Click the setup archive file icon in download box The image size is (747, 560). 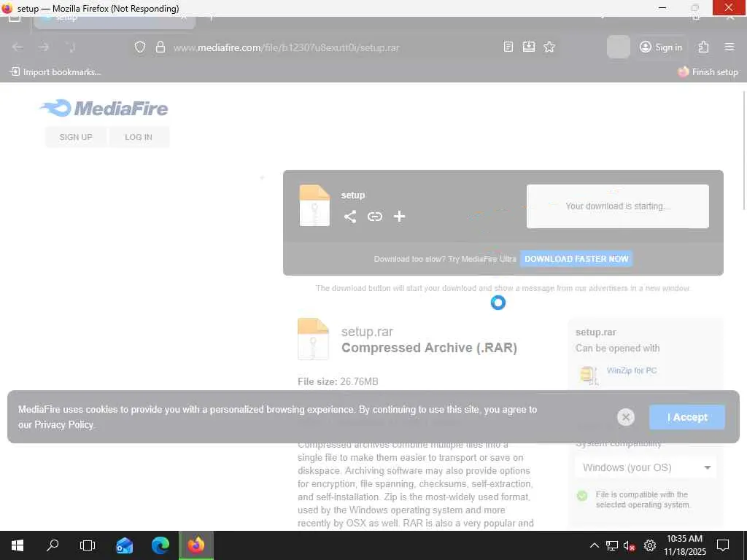click(x=314, y=205)
